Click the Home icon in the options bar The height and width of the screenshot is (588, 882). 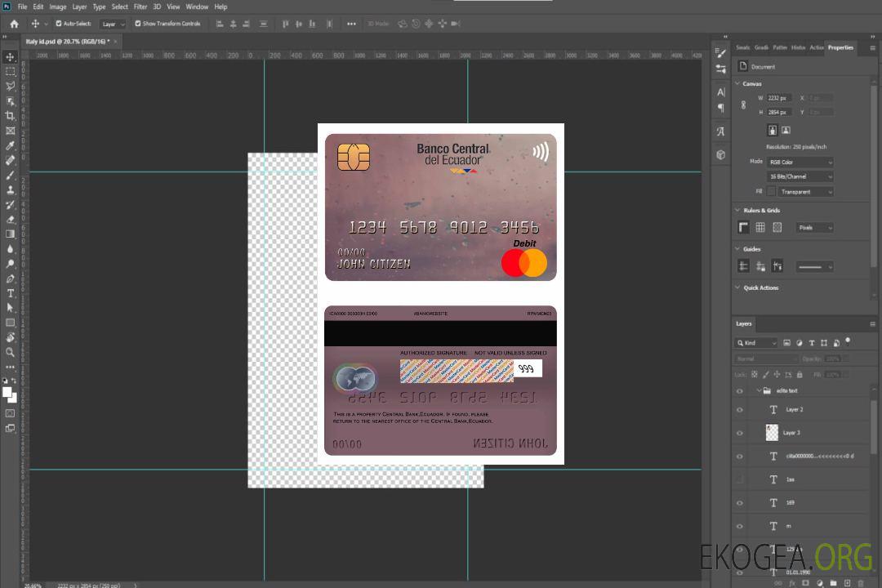click(14, 24)
